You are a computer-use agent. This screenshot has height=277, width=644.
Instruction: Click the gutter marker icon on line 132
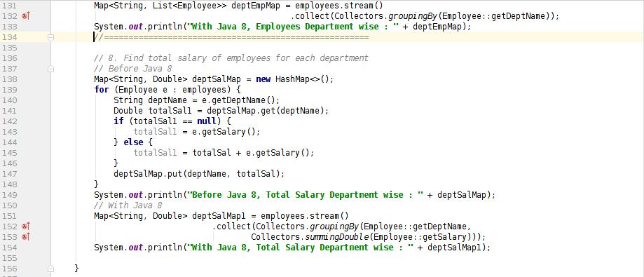tap(26, 16)
